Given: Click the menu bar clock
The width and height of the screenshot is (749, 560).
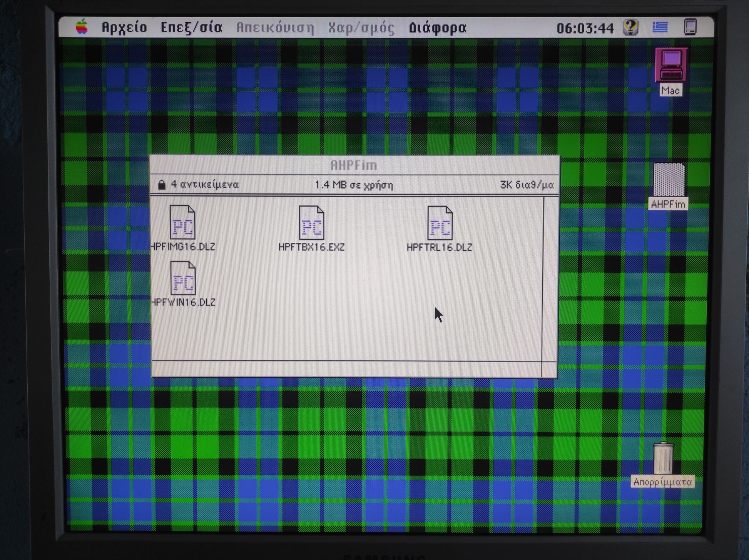Looking at the screenshot, I should pos(585,28).
